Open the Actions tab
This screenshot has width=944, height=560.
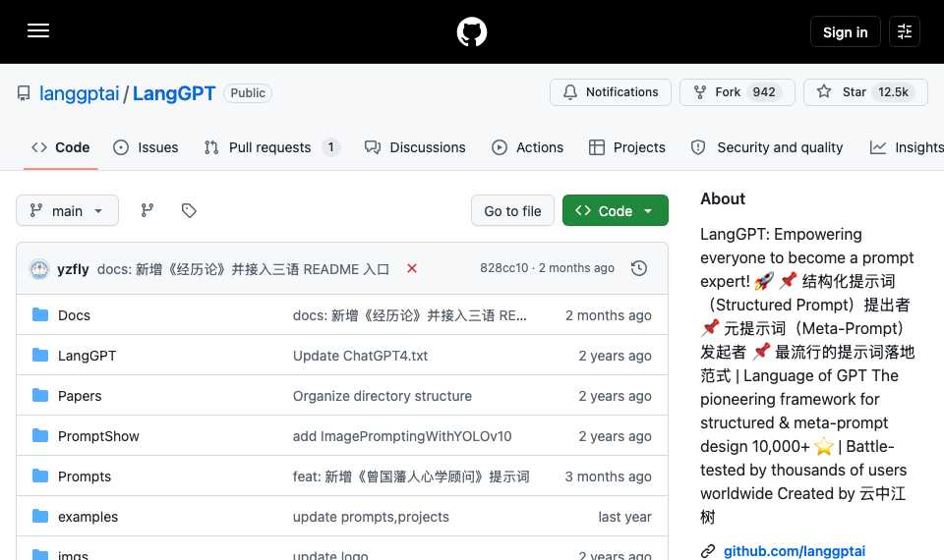[527, 147]
